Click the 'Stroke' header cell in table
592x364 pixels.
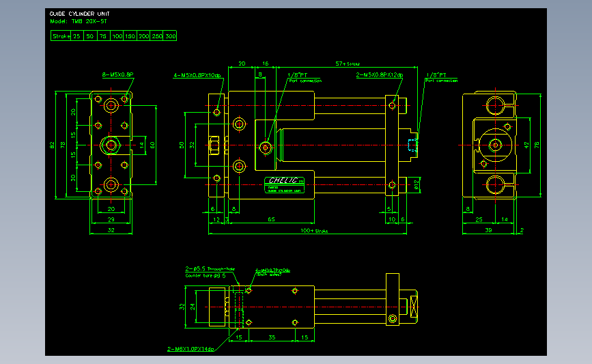pyautogui.click(x=61, y=36)
